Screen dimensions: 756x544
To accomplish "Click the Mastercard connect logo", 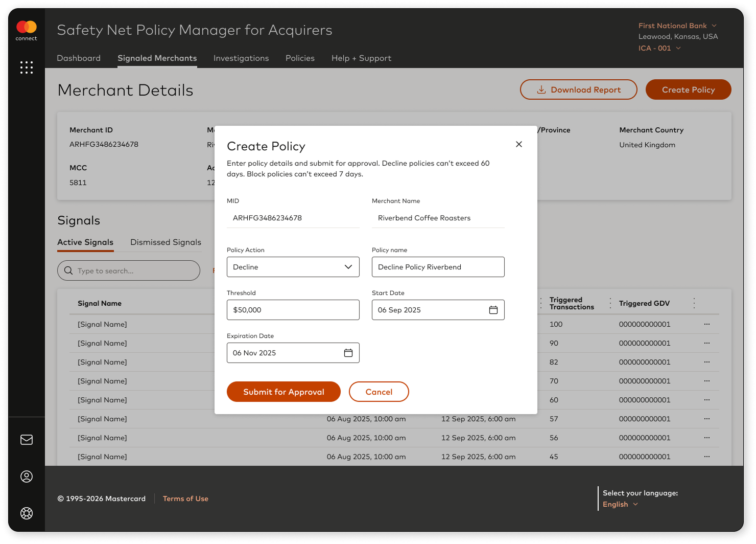I will pos(27,31).
